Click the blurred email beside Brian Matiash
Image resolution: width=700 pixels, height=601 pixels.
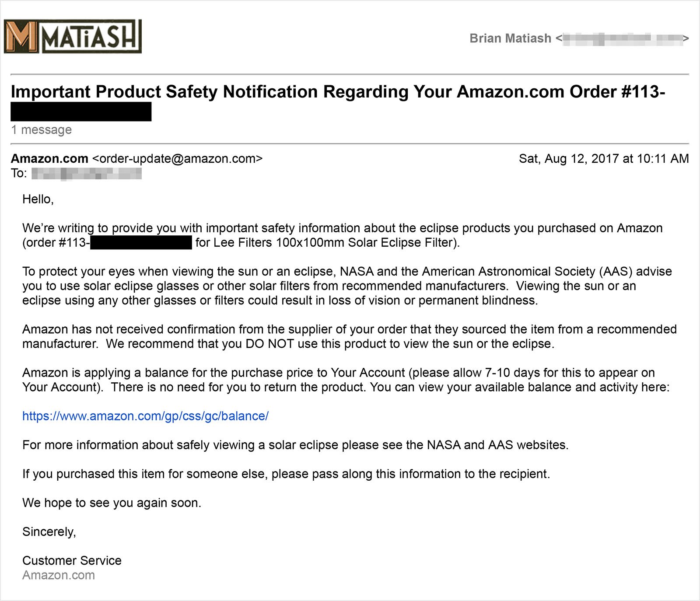[x=622, y=39]
